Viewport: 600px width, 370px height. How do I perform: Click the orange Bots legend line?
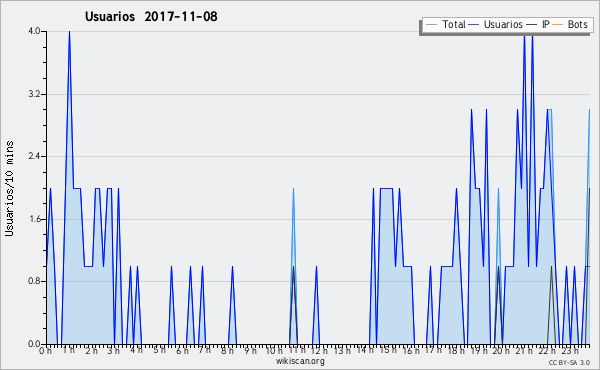click(x=558, y=25)
